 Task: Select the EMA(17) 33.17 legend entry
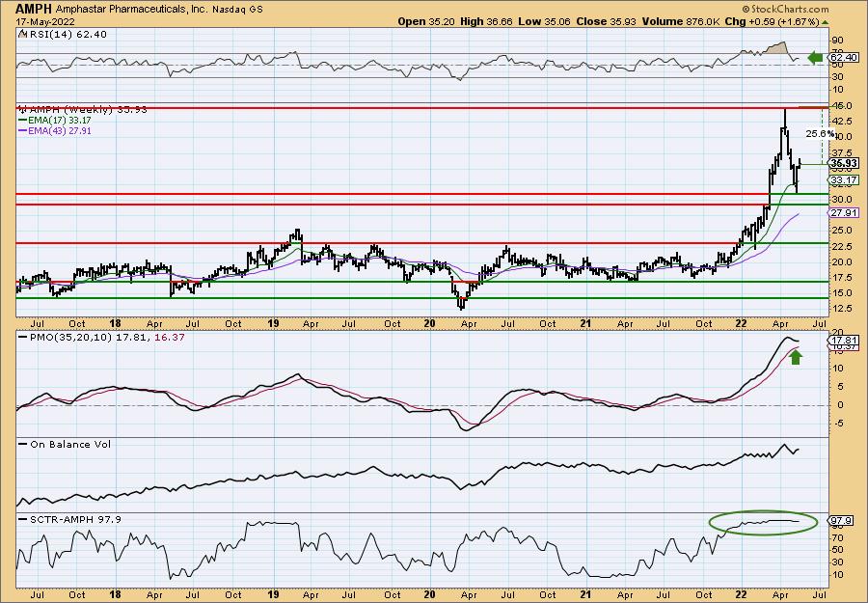click(55, 121)
